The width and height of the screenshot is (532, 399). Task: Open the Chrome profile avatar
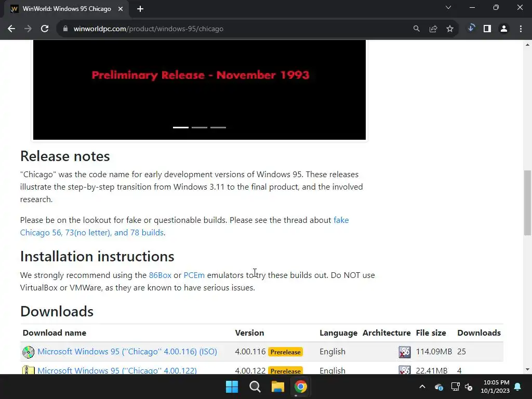(x=504, y=29)
